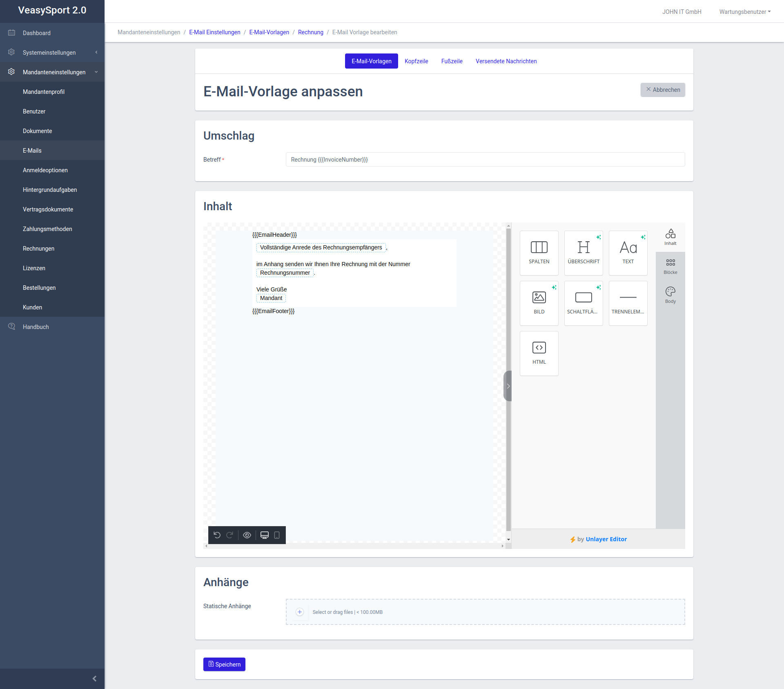Toggle preview with the eye icon
The image size is (784, 689).
point(247,535)
